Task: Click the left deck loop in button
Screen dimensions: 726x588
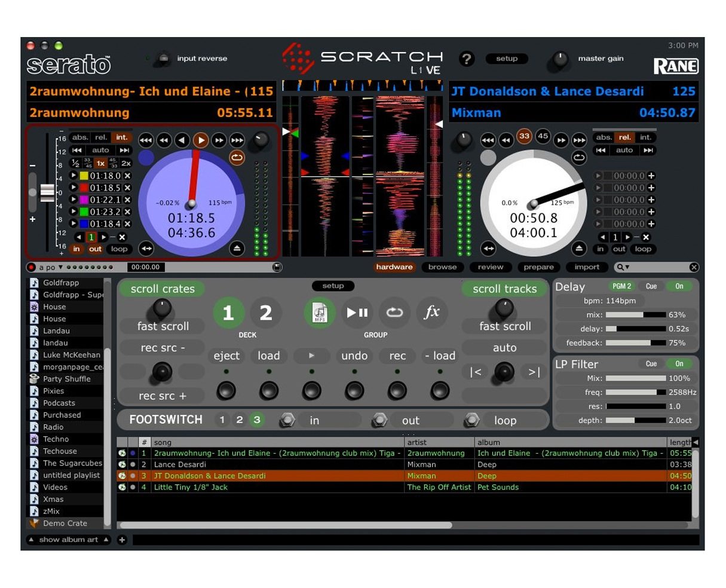Action: tap(76, 249)
